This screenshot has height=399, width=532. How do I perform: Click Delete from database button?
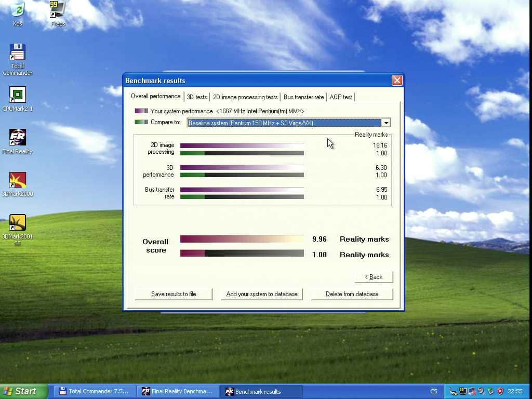pos(352,294)
